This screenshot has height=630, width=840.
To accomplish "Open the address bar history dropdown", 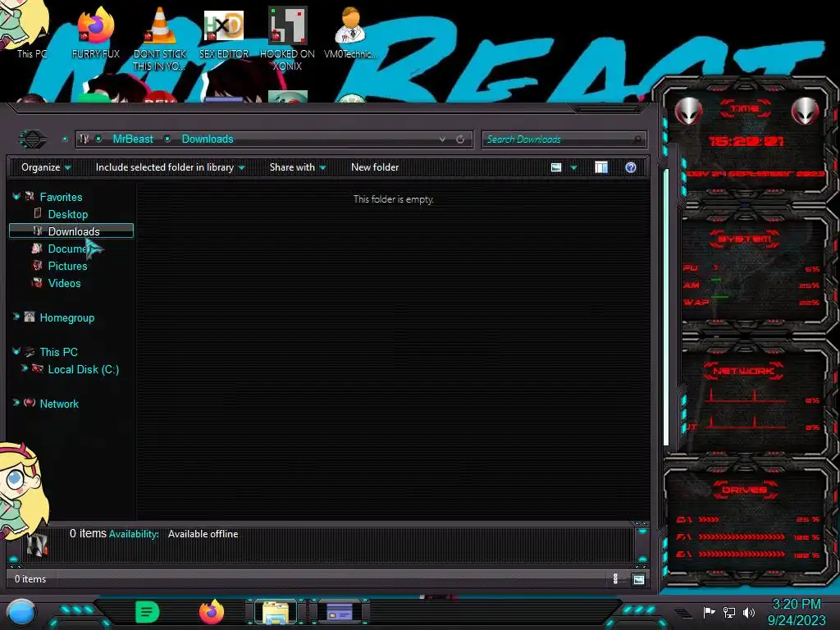I will tap(442, 139).
